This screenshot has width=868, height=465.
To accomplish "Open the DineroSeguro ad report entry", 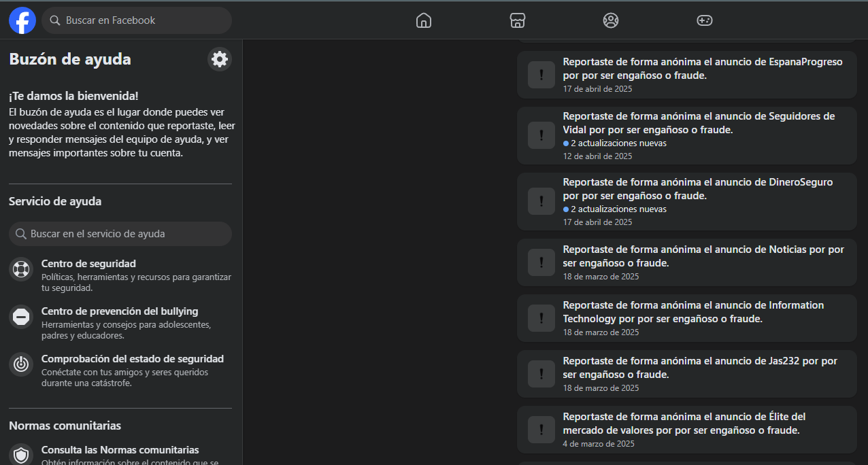I will (687, 201).
